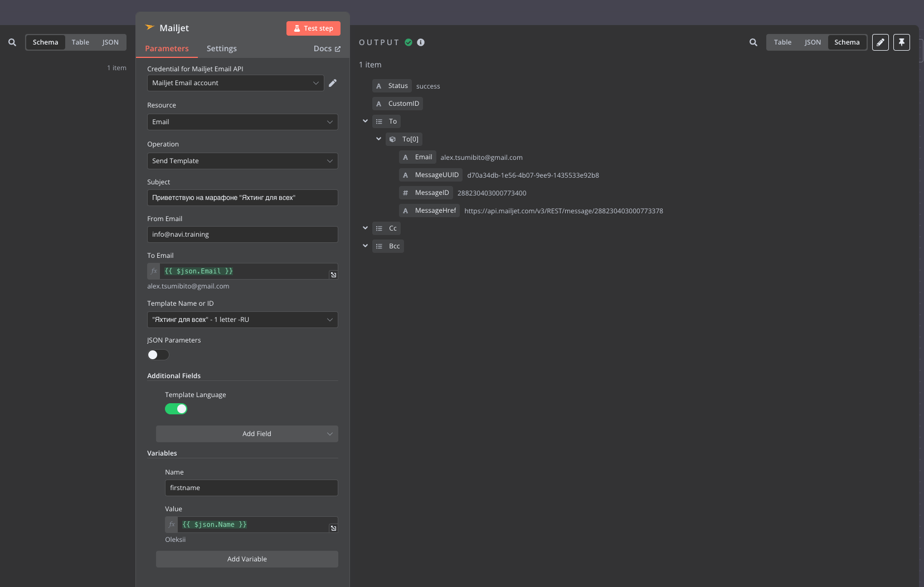
Task: Open the Docs link
Action: coord(327,48)
